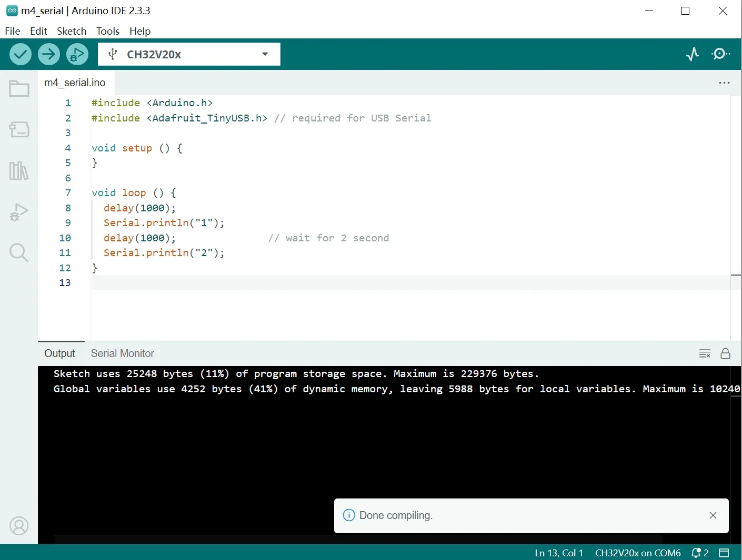The image size is (742, 560).
Task: Open Serial Monitor magnifier icon in toolbar
Action: point(720,54)
